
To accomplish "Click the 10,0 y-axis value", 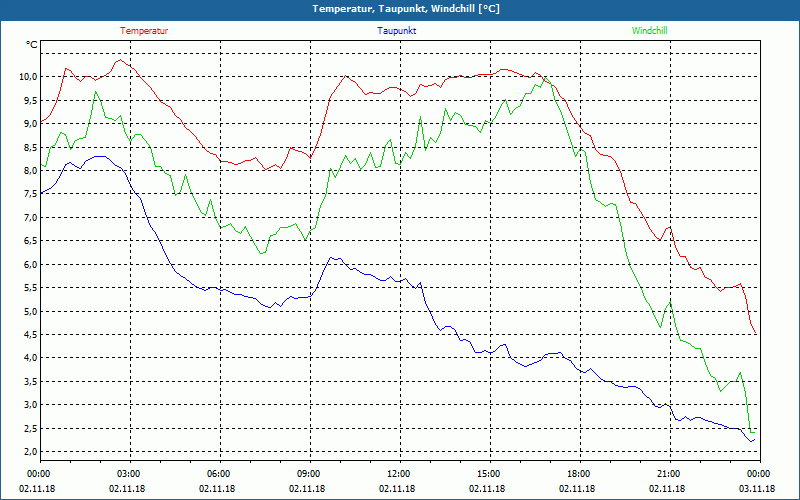I will (29, 77).
